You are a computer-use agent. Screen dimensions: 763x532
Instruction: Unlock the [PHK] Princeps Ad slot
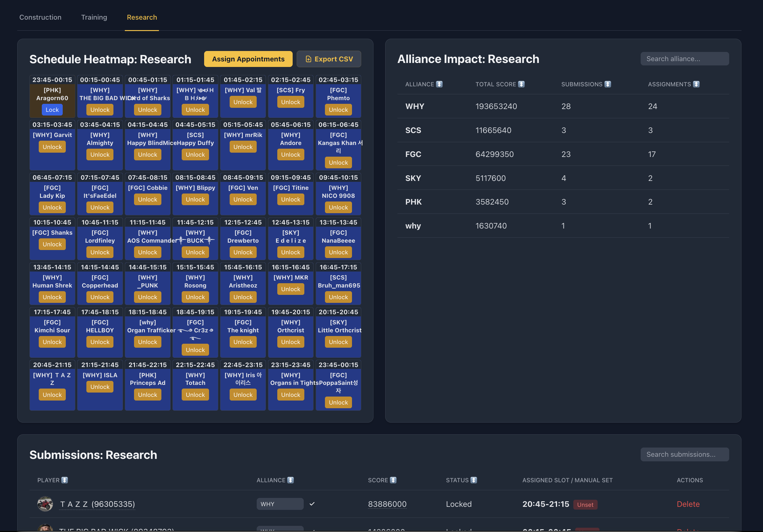click(148, 395)
